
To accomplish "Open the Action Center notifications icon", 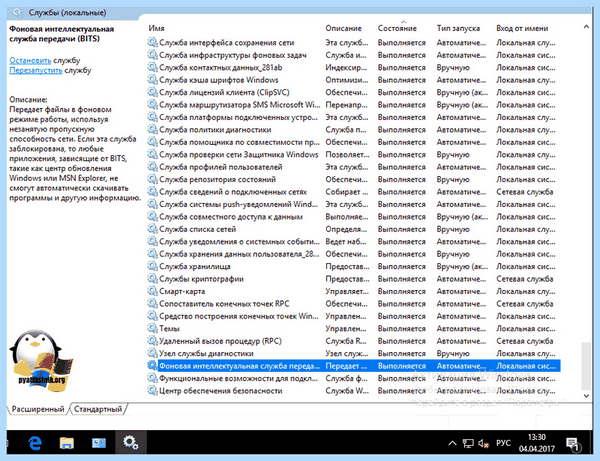I will pyautogui.click(x=573, y=444).
